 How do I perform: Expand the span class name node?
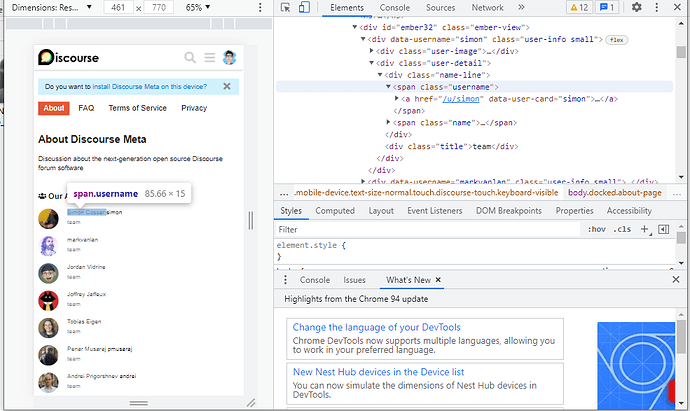click(x=388, y=122)
